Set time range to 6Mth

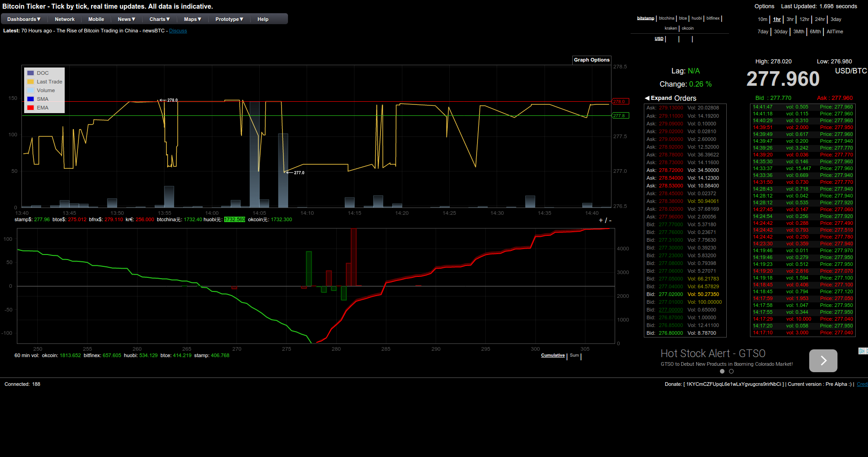[x=815, y=31]
